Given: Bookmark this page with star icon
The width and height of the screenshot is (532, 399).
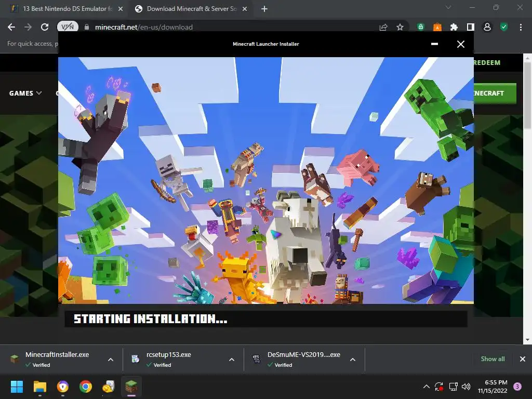Looking at the screenshot, I should coord(400,27).
